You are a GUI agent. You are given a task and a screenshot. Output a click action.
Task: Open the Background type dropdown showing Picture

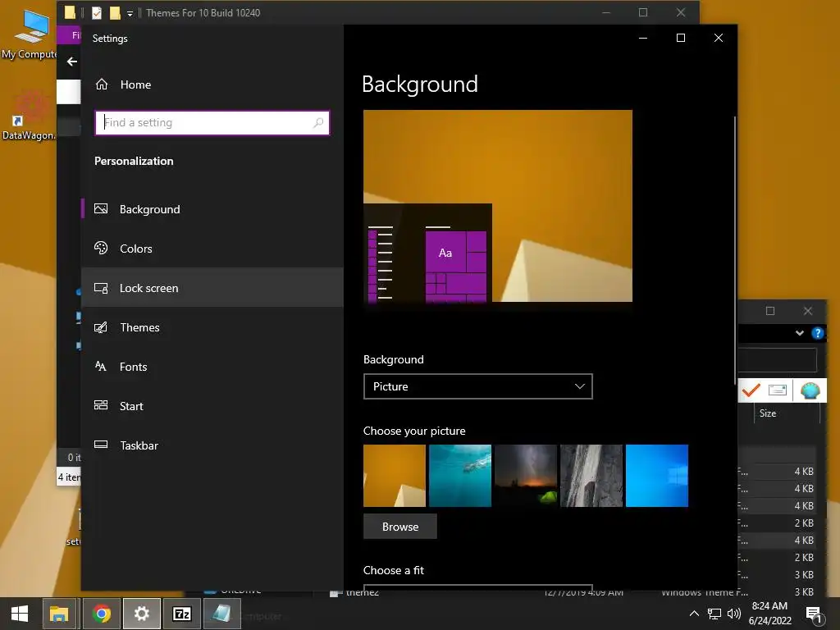[x=478, y=386]
